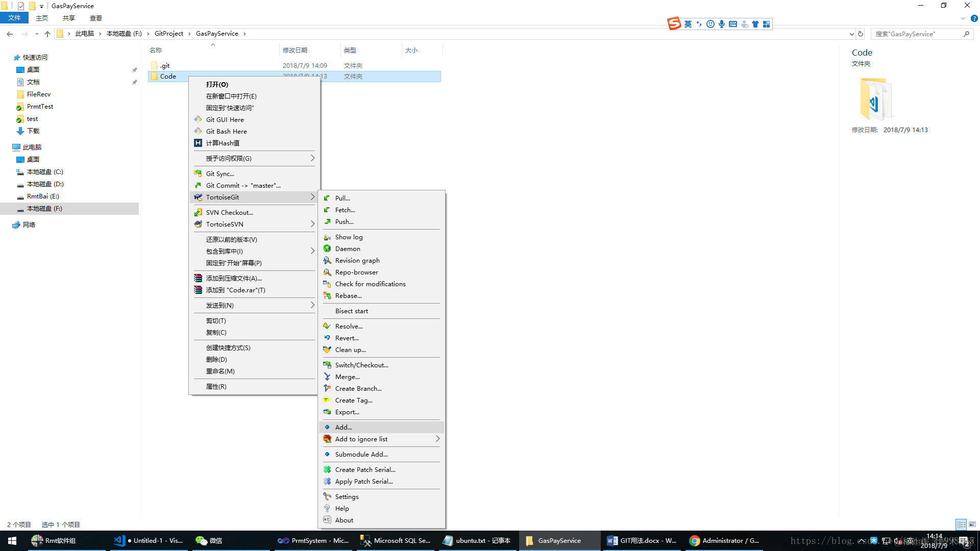Click the Clean up broom icon
This screenshot has height=551, width=980.
coord(327,350)
